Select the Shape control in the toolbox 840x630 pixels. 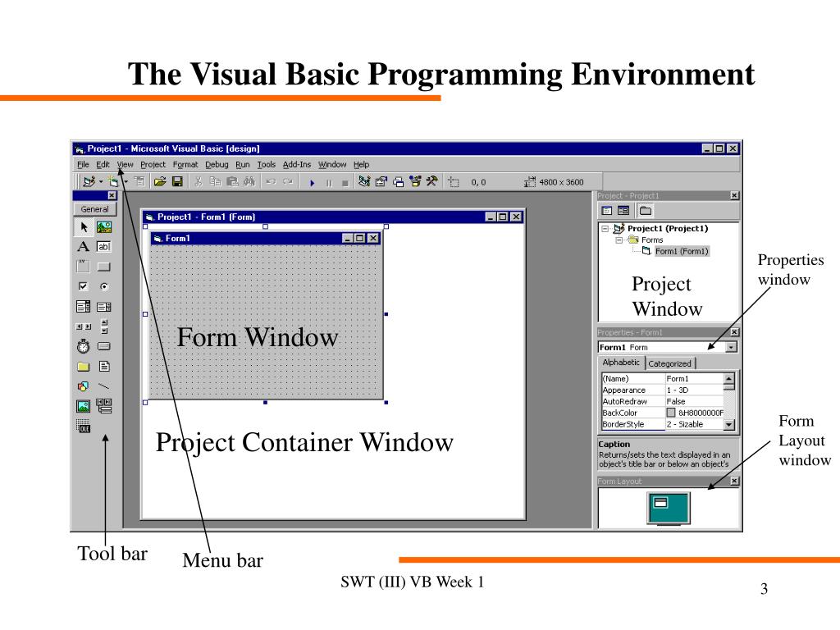coord(84,386)
